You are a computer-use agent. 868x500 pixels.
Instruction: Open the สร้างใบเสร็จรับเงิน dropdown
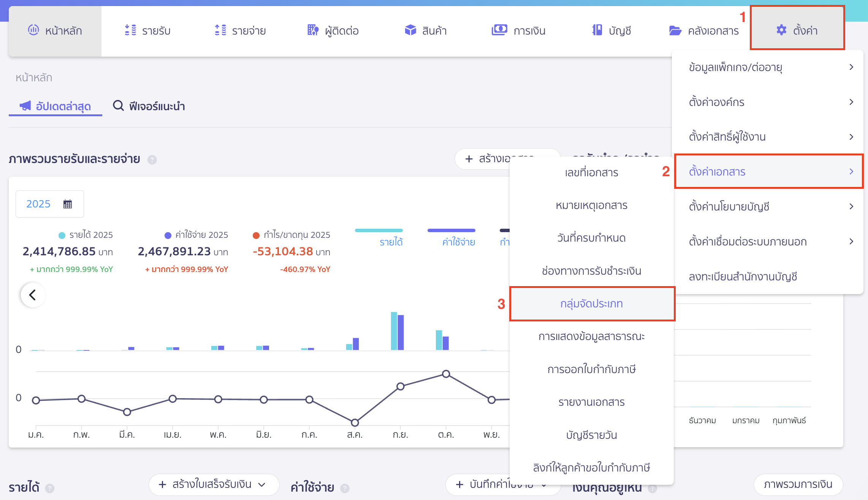click(213, 484)
